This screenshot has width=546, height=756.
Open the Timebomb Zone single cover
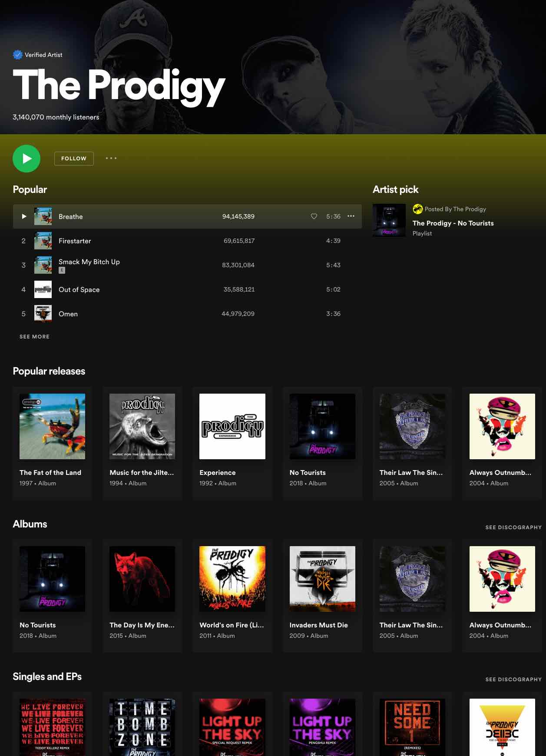coord(142,727)
